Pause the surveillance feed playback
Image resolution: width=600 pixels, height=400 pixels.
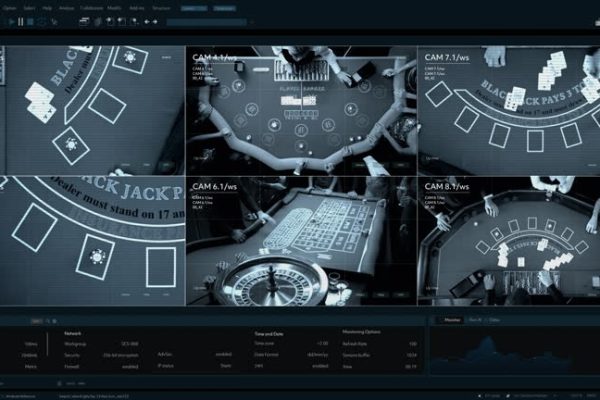point(20,20)
